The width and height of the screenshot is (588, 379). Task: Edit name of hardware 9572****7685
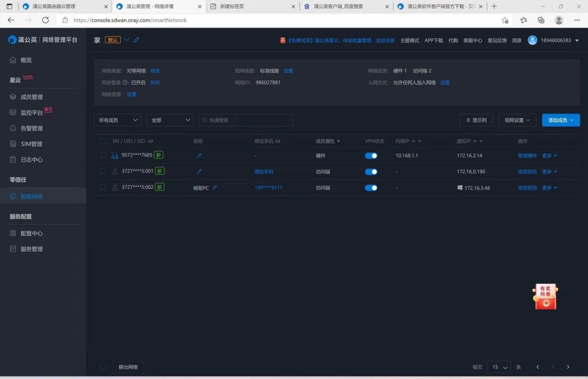click(199, 155)
